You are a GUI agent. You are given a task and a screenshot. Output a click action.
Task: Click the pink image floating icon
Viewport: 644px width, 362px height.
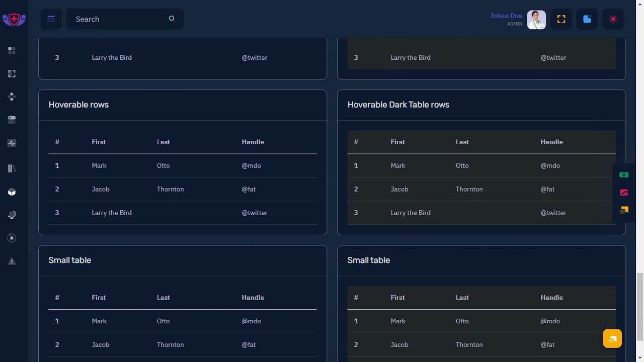tap(624, 193)
